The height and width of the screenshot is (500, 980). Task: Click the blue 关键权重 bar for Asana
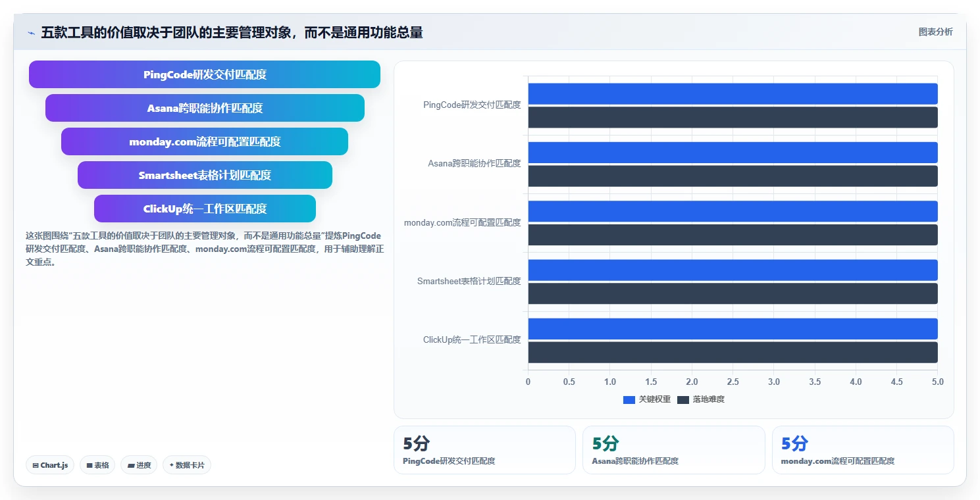(x=733, y=153)
